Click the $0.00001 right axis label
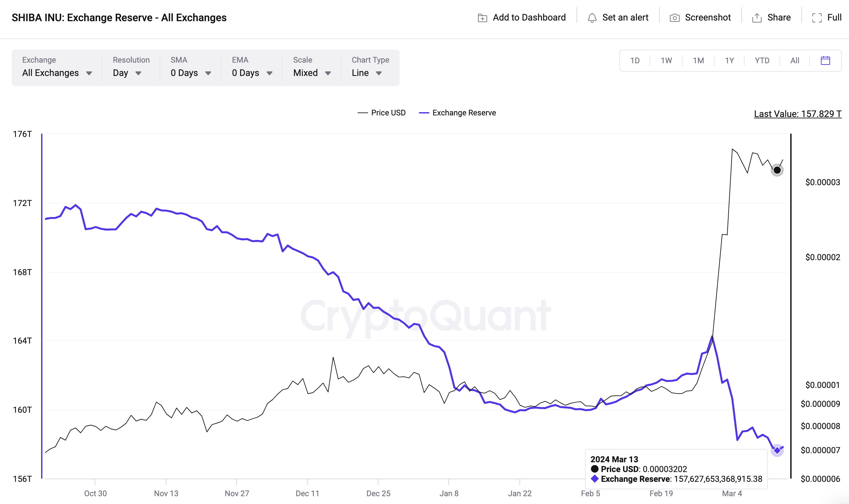The width and height of the screenshot is (849, 504). click(822, 385)
